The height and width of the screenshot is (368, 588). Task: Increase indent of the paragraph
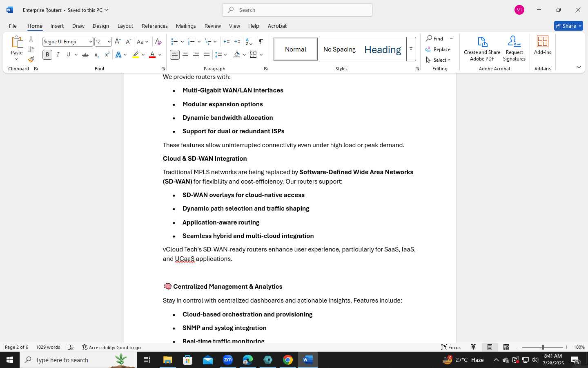coord(237,42)
